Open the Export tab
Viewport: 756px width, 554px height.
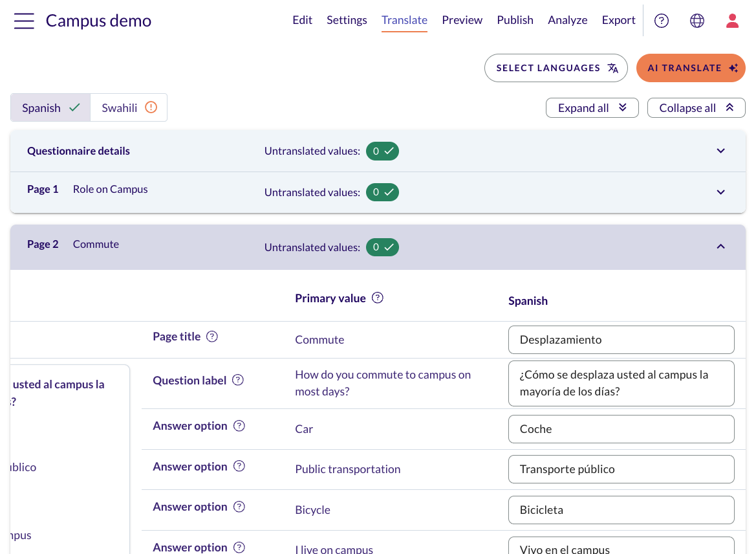[x=619, y=20]
